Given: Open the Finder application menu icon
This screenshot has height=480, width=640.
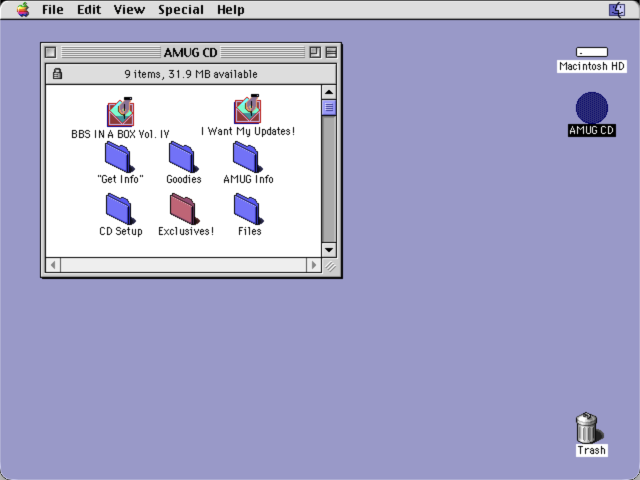Looking at the screenshot, I should coord(617,9).
